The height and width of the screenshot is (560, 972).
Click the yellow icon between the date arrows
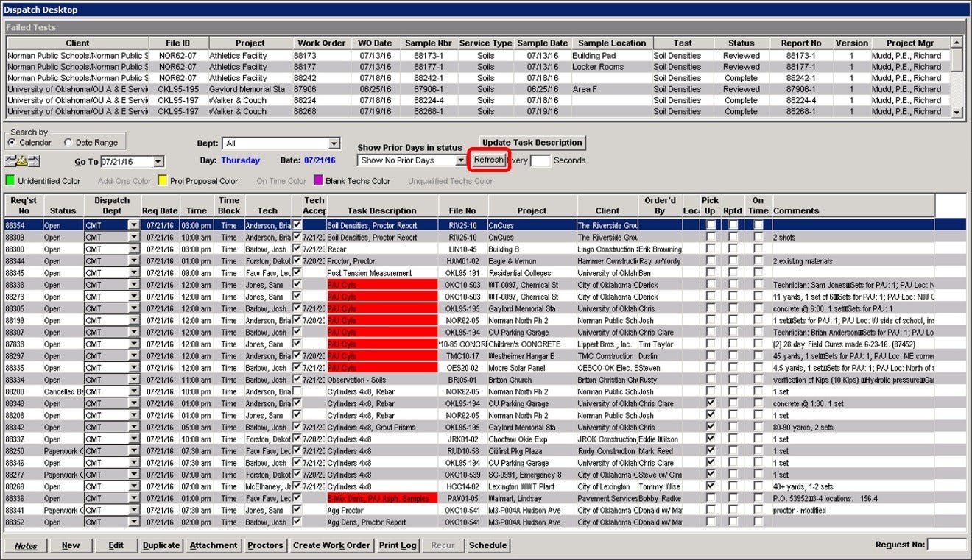point(22,162)
